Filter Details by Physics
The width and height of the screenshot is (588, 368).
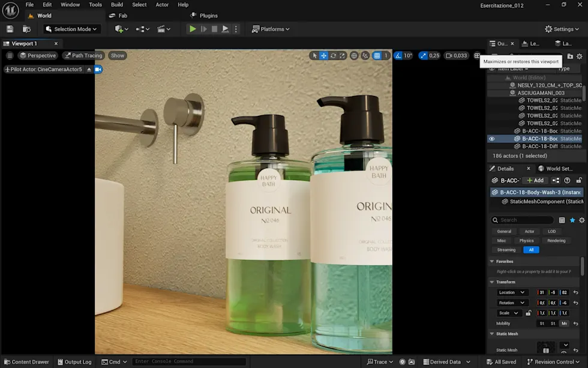coord(527,241)
